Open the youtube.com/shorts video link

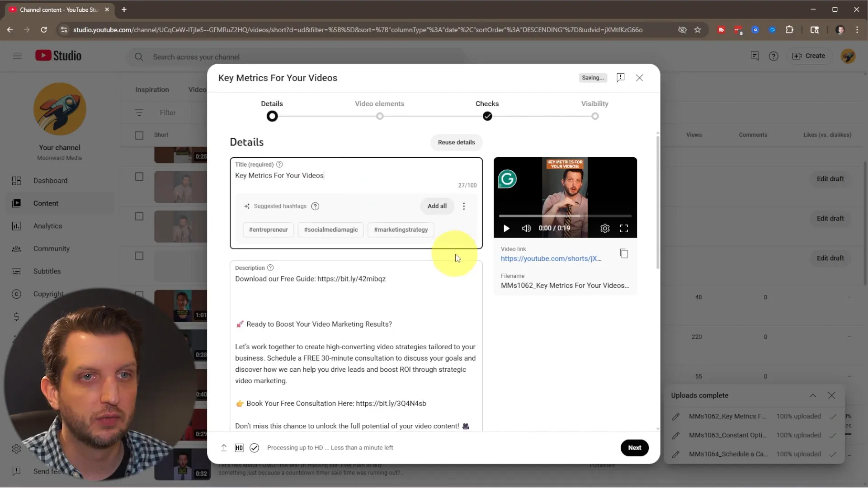[551, 259]
